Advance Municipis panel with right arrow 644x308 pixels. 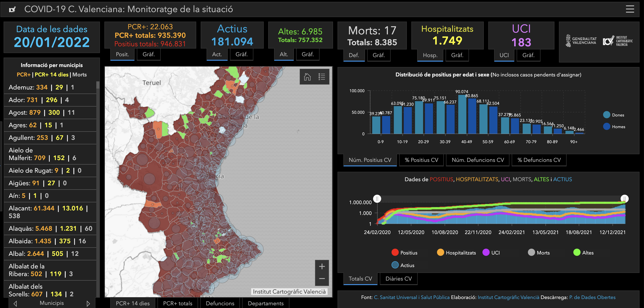(x=88, y=303)
